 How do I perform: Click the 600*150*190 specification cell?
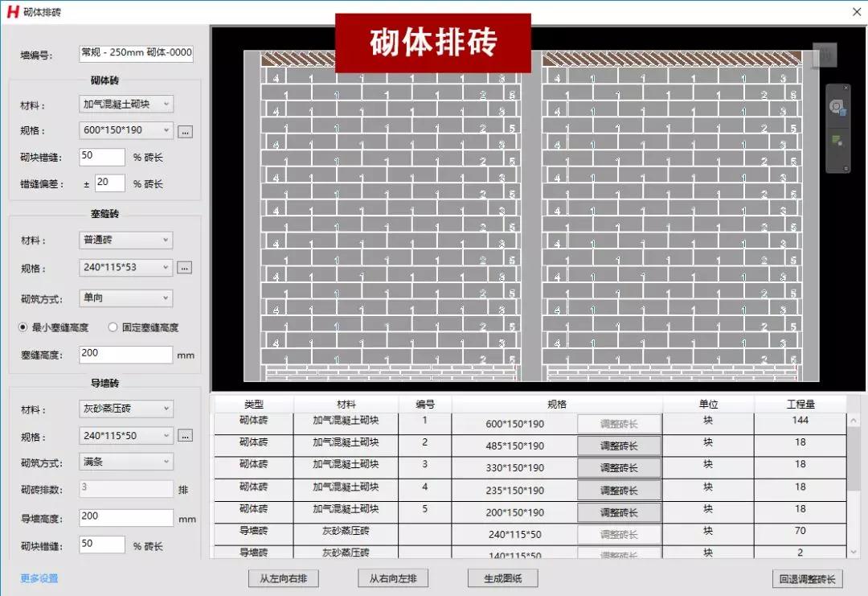pyautogui.click(x=515, y=425)
